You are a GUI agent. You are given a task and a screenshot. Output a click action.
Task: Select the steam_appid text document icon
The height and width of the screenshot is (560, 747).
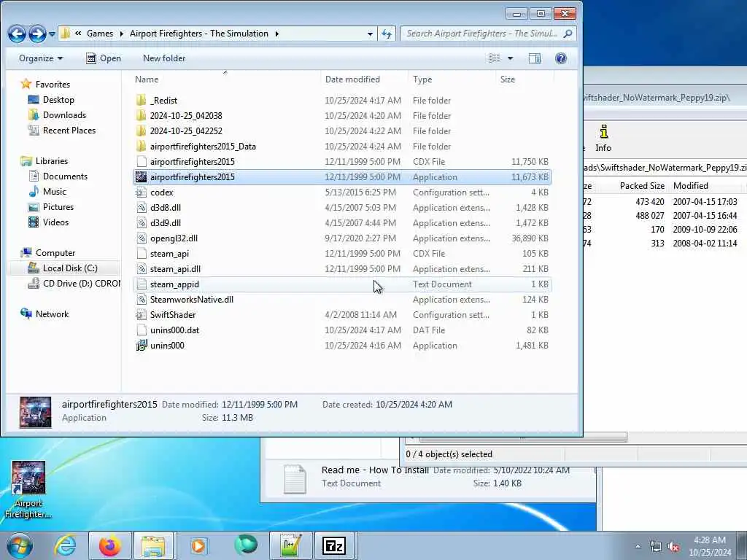click(141, 284)
